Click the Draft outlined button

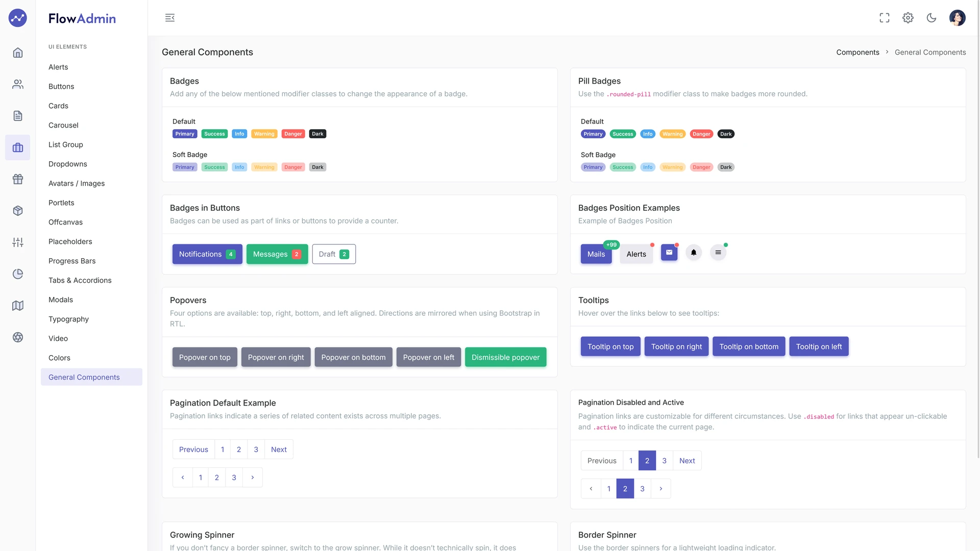coord(334,254)
